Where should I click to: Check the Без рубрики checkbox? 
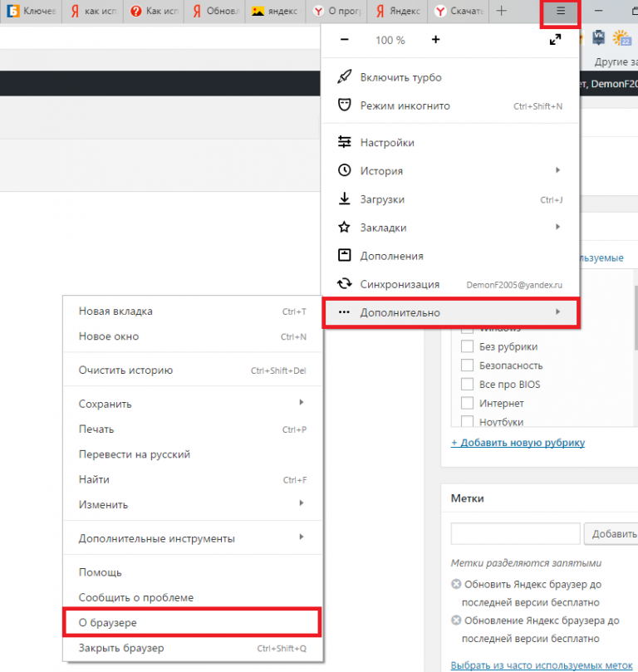pyautogui.click(x=467, y=346)
